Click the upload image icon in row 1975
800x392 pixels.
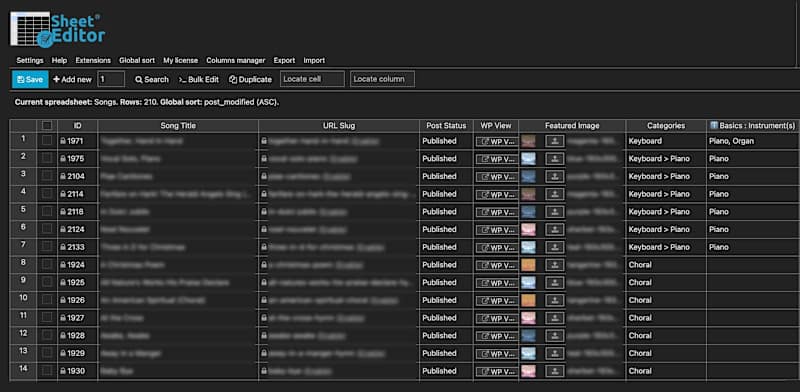coord(555,159)
